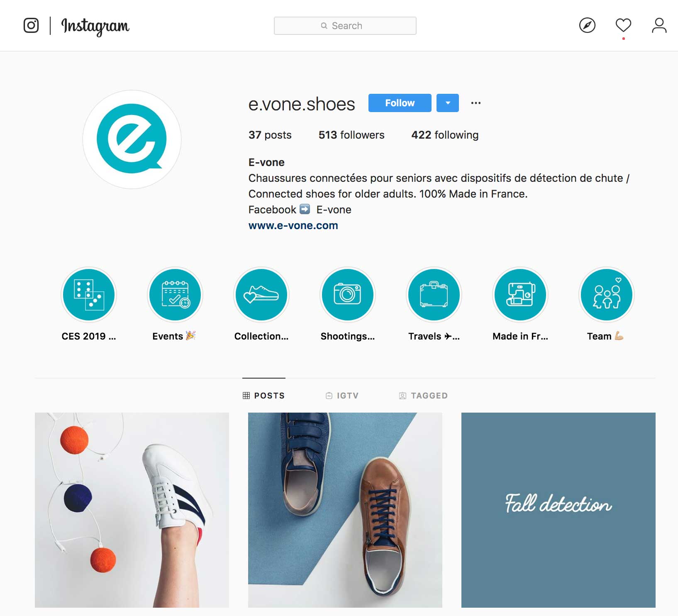Open the Explore compass icon
Viewport: 678px width, 616px height.
click(x=587, y=26)
